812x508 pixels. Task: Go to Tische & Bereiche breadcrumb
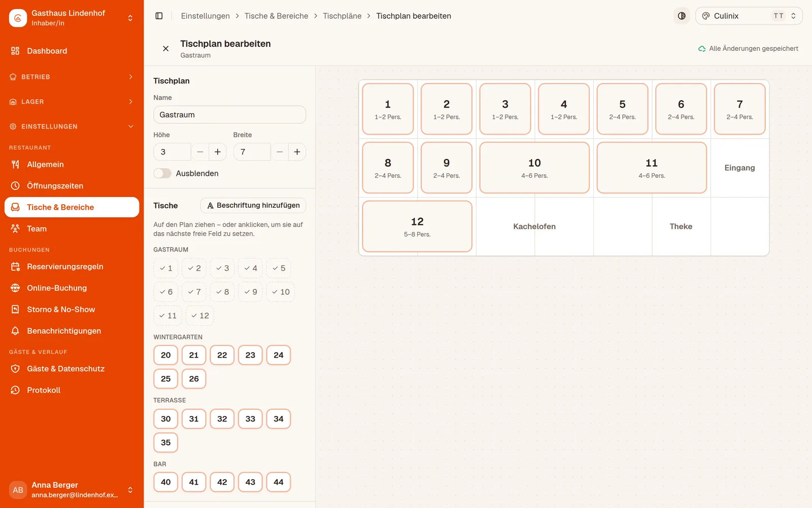pos(276,16)
